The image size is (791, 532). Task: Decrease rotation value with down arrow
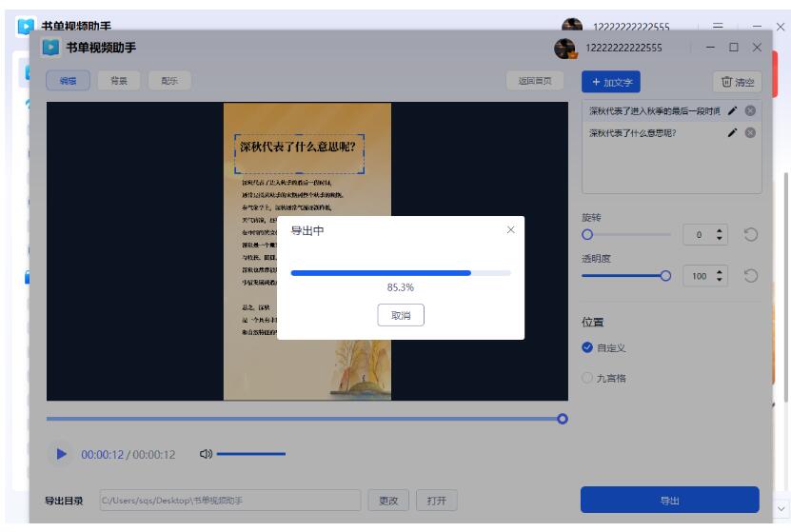(720, 238)
